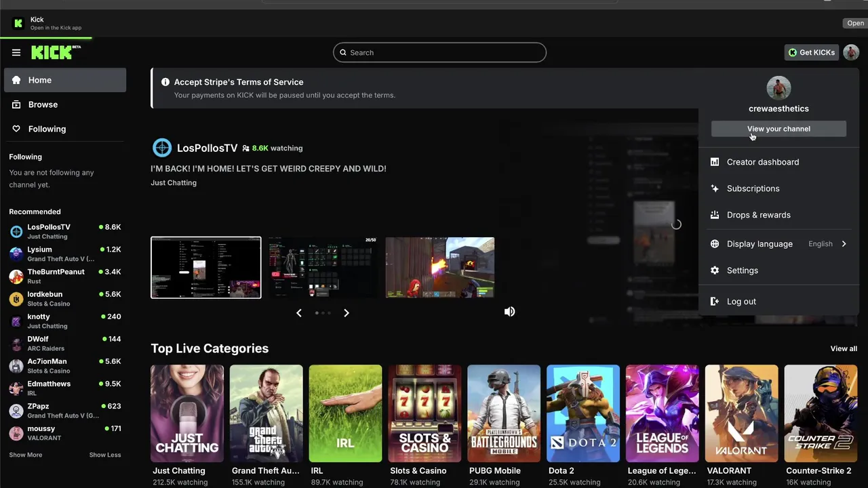Select Home in the sidebar
868x488 pixels.
(65, 80)
